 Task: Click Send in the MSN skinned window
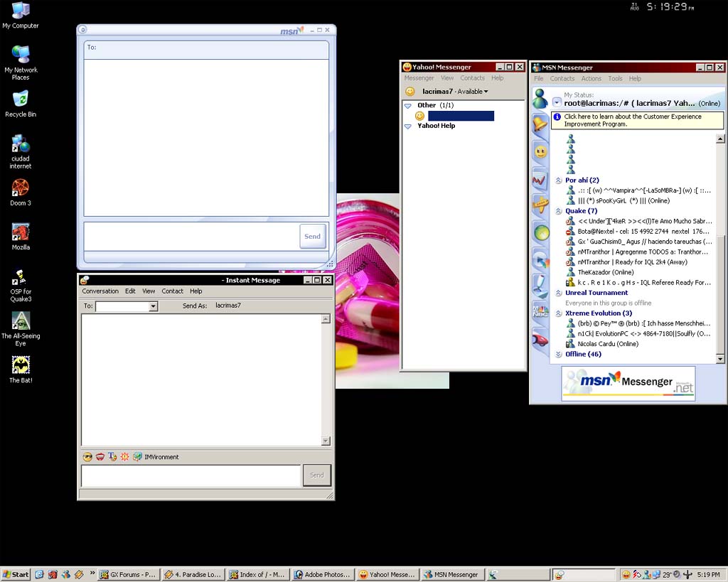coord(313,236)
